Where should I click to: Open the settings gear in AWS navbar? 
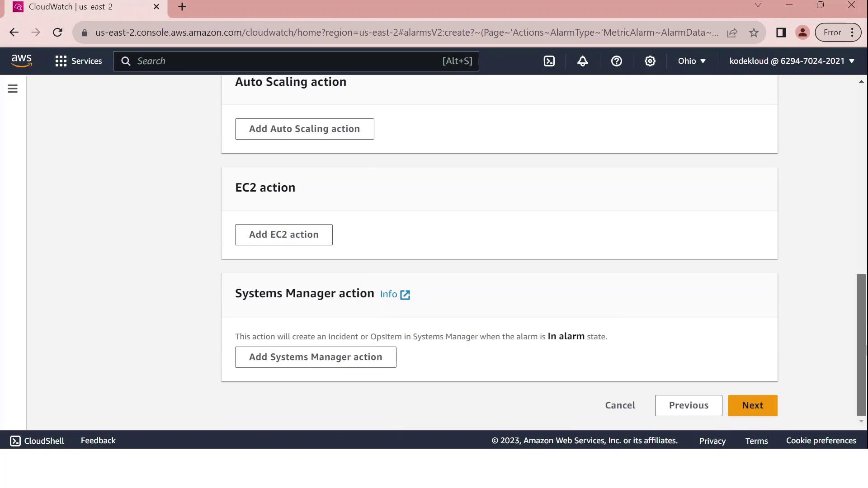[x=650, y=61]
